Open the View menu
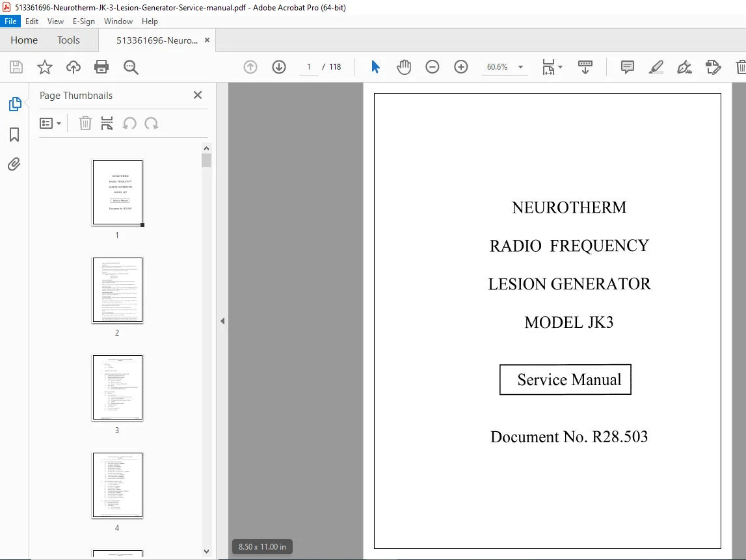The height and width of the screenshot is (560, 746). (55, 21)
